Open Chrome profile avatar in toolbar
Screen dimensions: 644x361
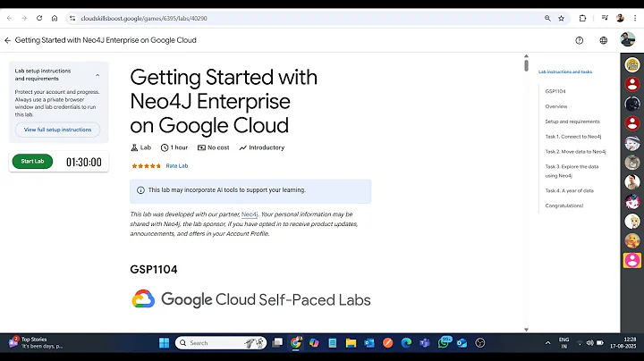[x=620, y=18]
